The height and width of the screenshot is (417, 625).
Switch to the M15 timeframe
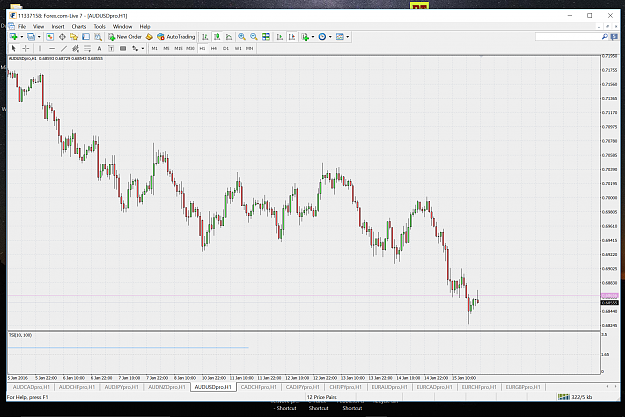point(178,49)
